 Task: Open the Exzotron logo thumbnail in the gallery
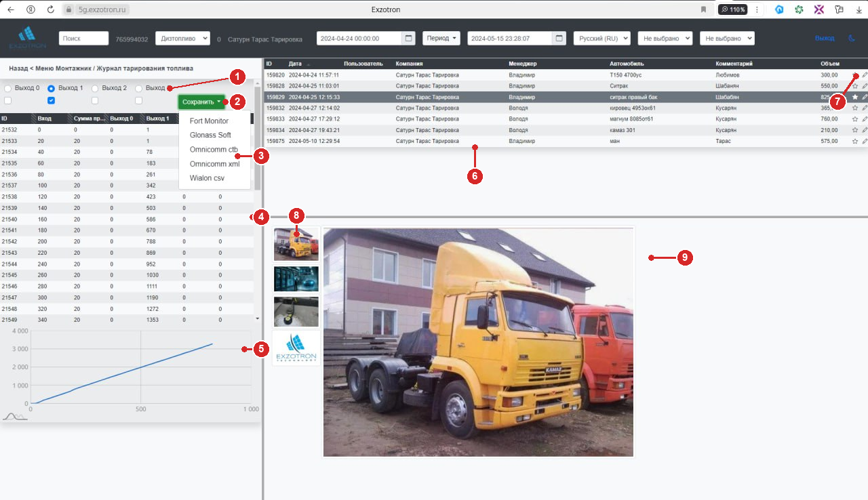(x=296, y=348)
